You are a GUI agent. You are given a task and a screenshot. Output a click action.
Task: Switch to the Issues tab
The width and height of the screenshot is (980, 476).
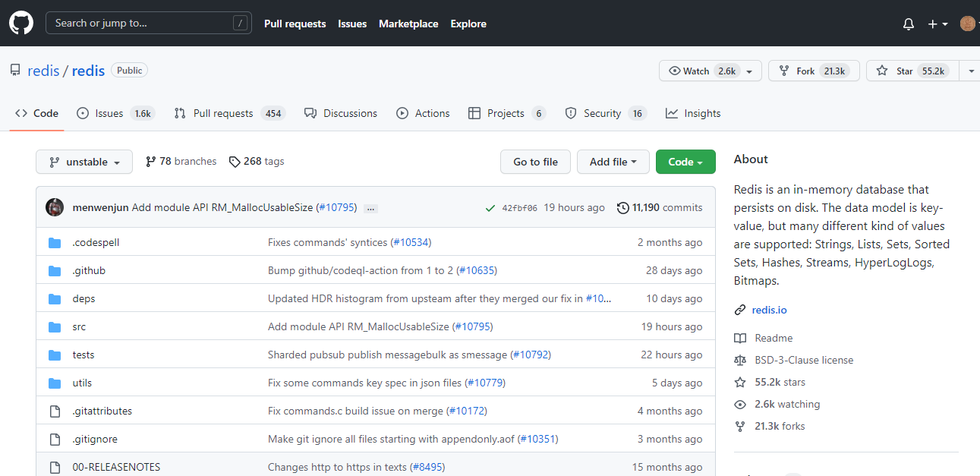[109, 113]
